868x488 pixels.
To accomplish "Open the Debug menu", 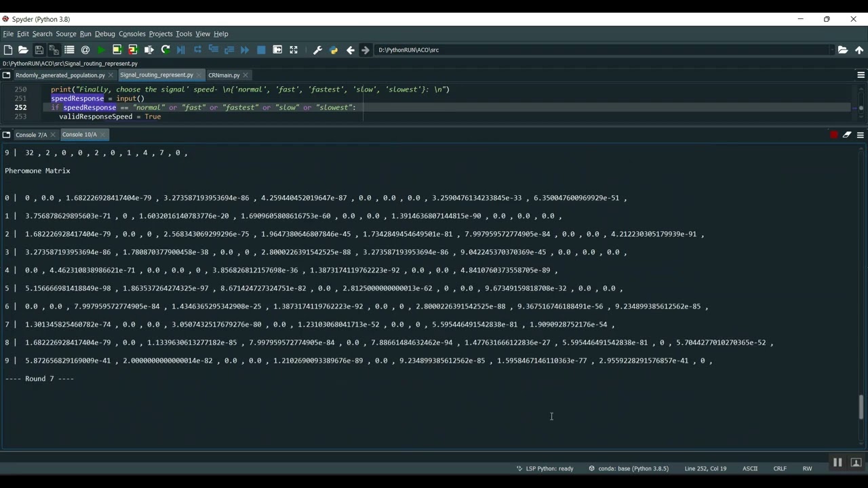I will [x=104, y=34].
